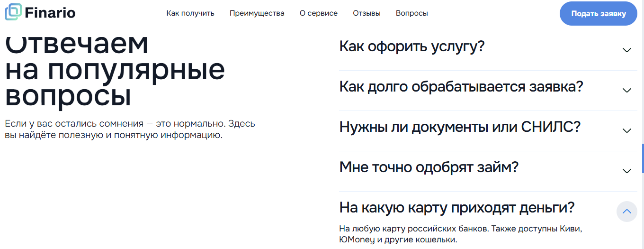Expand chevron beside "Нужны ли документы или СНИЛС?"

[x=627, y=130]
